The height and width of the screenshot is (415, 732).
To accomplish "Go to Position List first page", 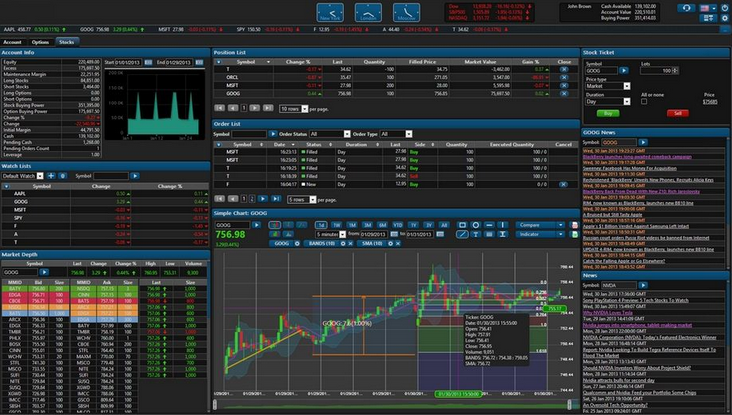I will (x=219, y=108).
